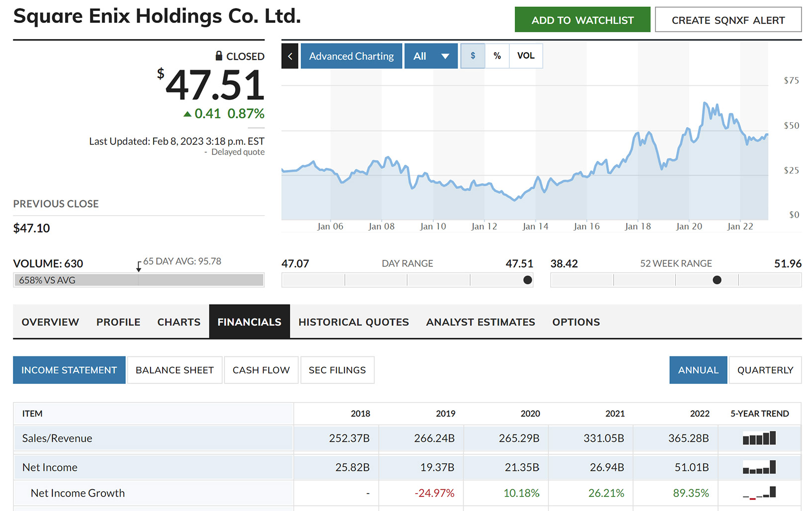Click 2018 sales value 252.37B
Viewport: 812px width, 511px height.
coord(349,438)
